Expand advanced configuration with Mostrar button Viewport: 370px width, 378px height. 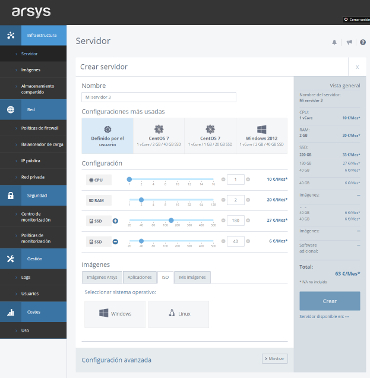pyautogui.click(x=275, y=359)
